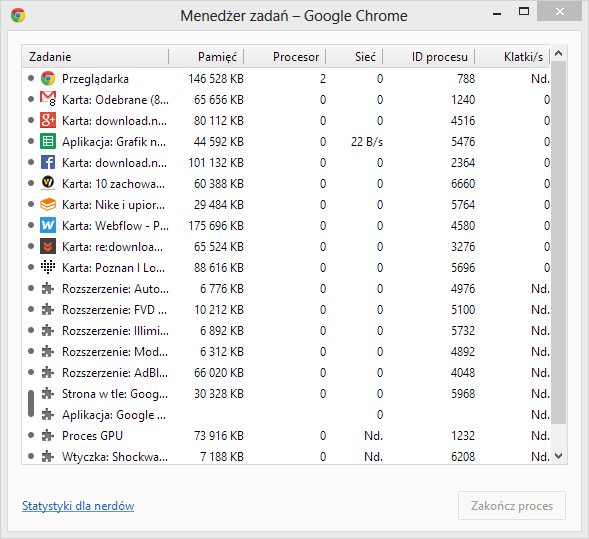Sort by the Pamięć column header
The image size is (589, 539).
[x=206, y=57]
